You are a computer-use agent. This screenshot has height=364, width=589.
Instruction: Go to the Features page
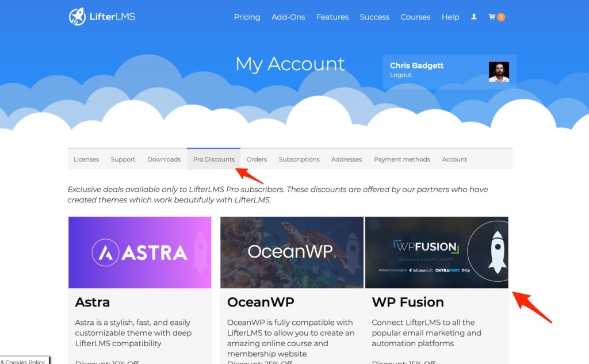(x=332, y=17)
